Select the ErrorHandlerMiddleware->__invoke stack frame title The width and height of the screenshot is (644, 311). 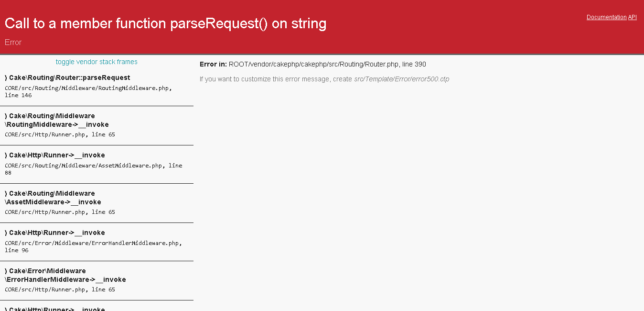click(65, 275)
